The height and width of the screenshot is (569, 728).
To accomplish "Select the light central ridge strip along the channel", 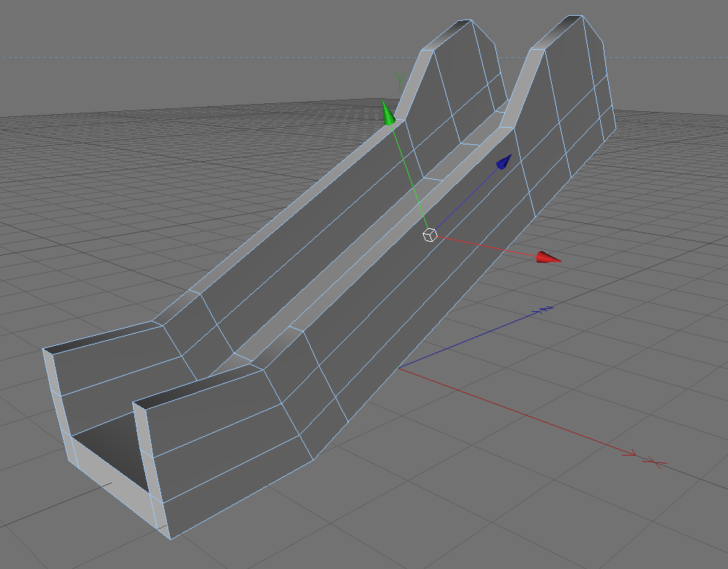I will coord(371,246).
